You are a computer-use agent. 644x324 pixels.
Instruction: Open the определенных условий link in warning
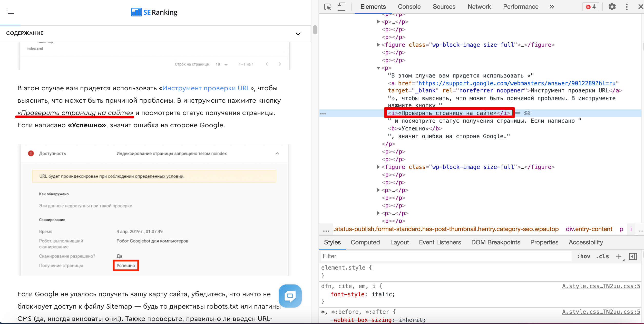(x=159, y=176)
